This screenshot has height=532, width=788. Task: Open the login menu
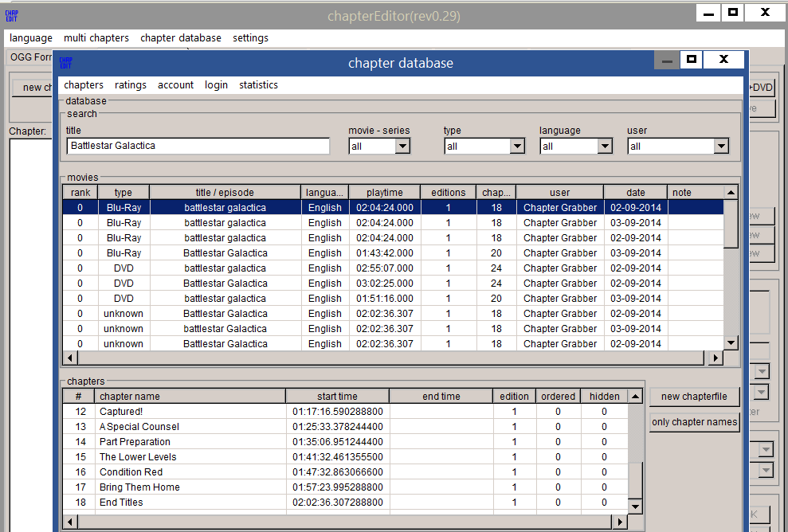[x=216, y=85]
